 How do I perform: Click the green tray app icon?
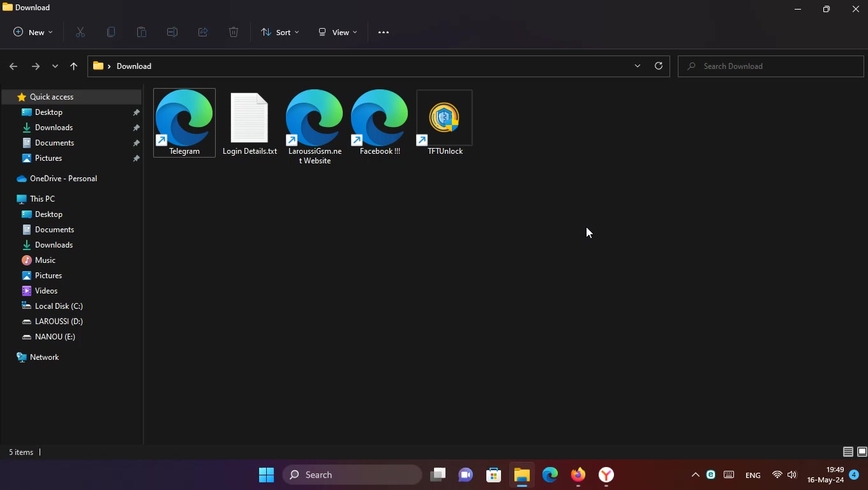pos(710,475)
